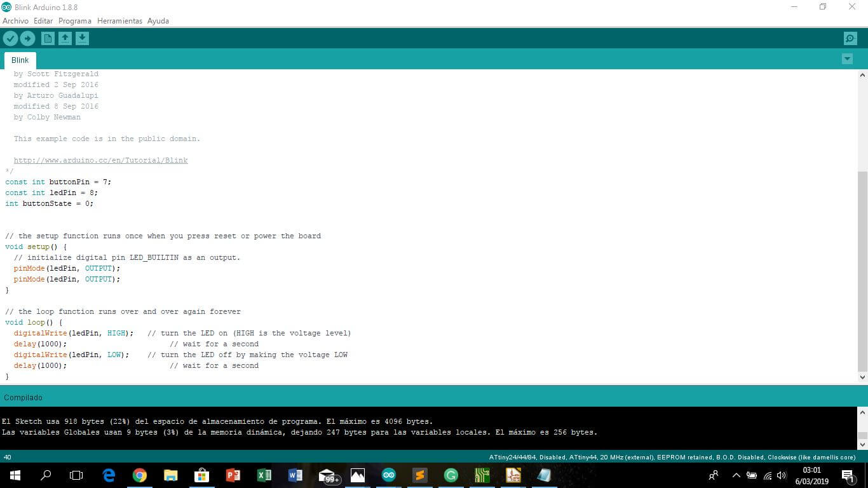The width and height of the screenshot is (868, 488).
Task: Open Word from the taskbar
Action: (295, 475)
